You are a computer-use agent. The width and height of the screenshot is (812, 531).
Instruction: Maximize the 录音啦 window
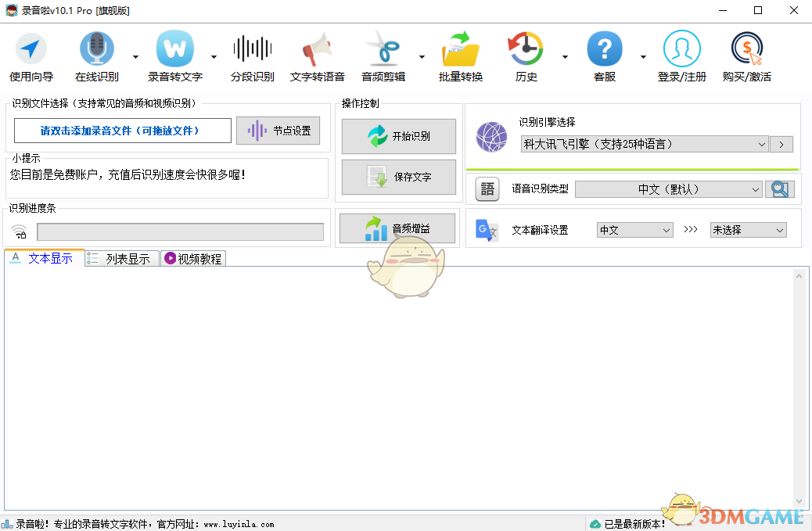point(758,10)
